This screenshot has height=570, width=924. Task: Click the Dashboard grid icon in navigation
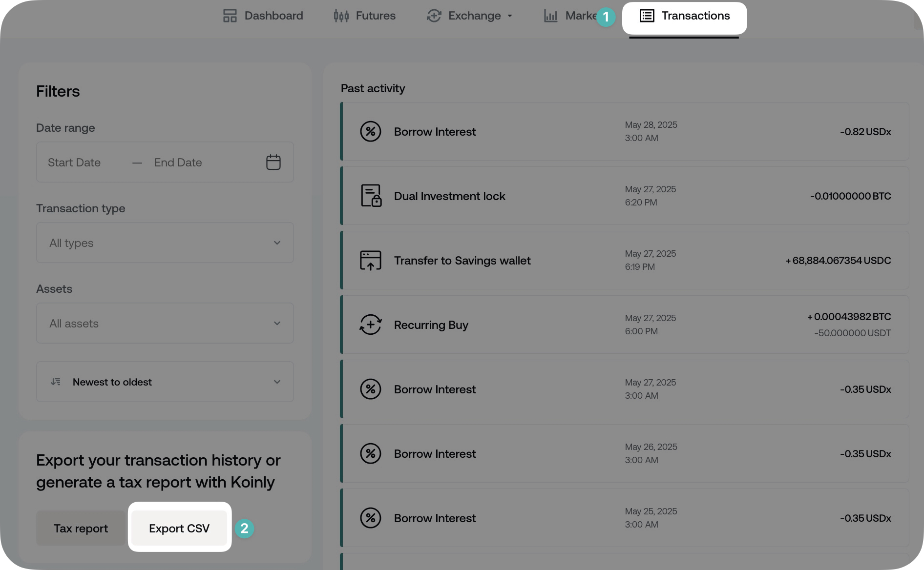coord(230,16)
